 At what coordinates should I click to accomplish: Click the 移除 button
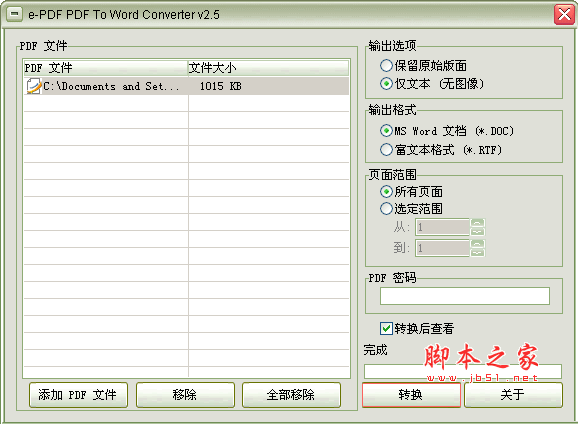(185, 395)
